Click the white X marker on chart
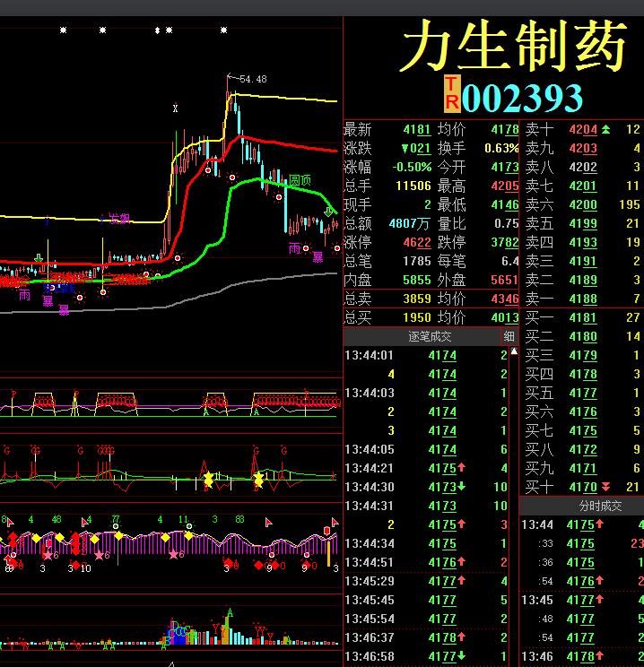The height and width of the screenshot is (667, 644). 175,108
